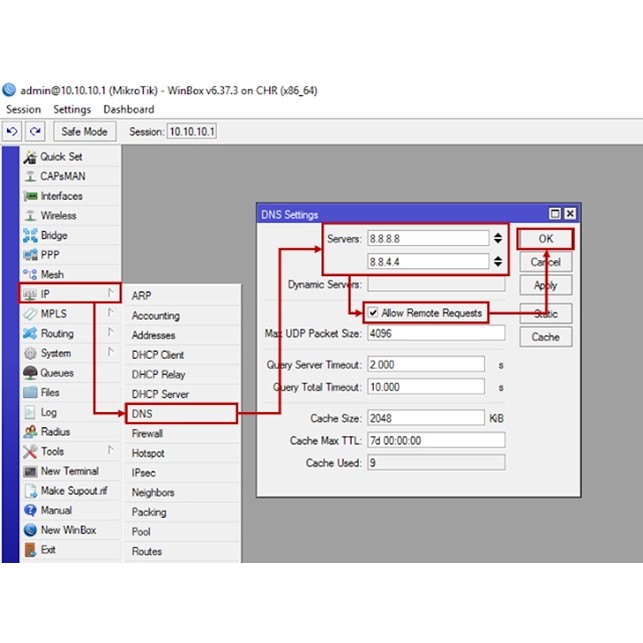Image resolution: width=643 pixels, height=643 pixels.
Task: Open the Interfaces sidebar entry
Action: [x=61, y=196]
